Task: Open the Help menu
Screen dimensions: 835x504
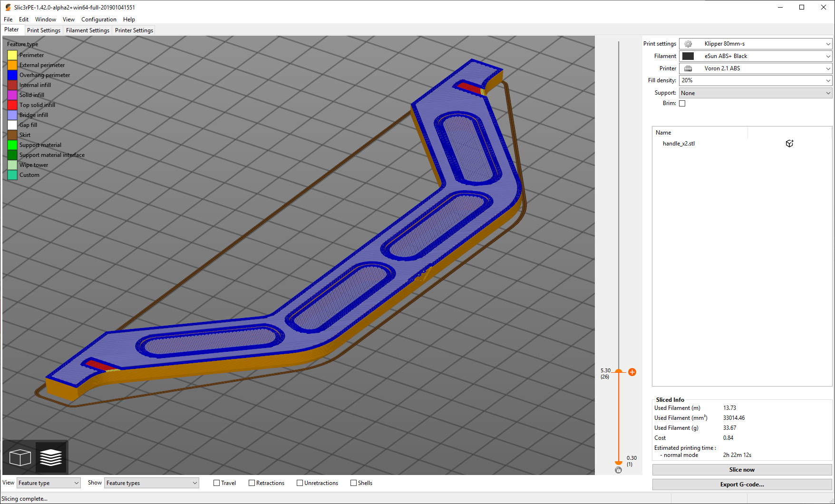Action: (129, 19)
